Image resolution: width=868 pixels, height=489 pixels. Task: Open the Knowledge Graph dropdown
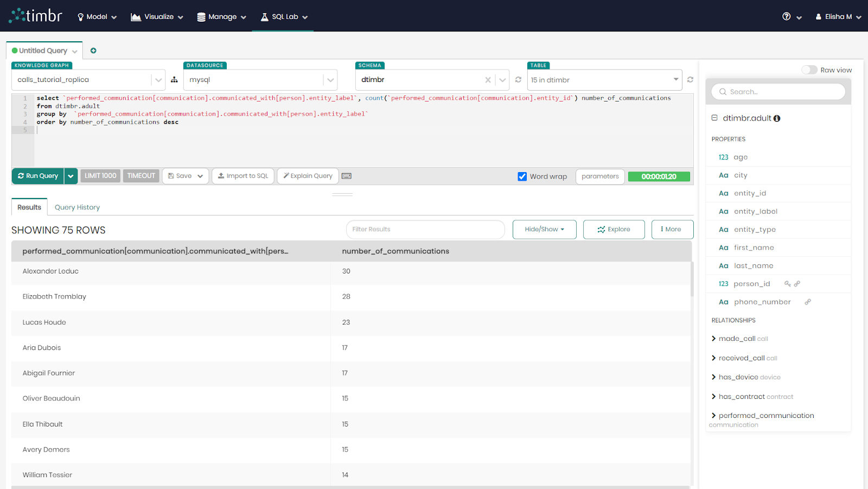pos(158,80)
